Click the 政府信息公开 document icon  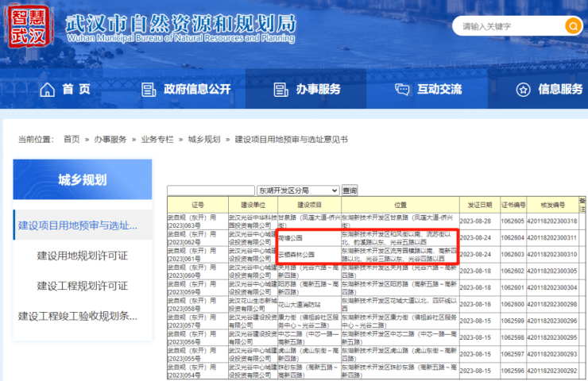[147, 89]
